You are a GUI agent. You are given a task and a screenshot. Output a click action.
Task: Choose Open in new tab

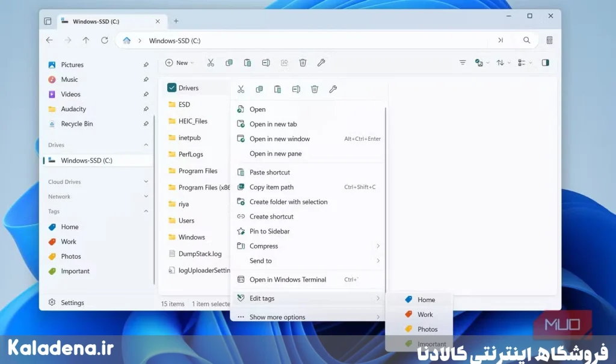[x=308, y=124]
